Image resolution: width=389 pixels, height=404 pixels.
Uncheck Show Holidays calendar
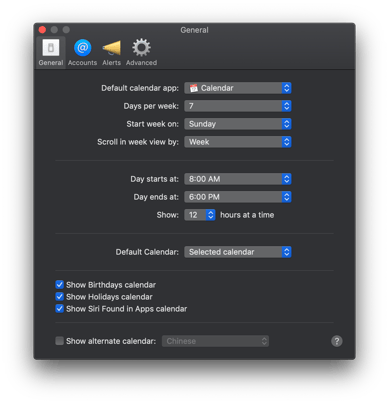click(x=59, y=297)
